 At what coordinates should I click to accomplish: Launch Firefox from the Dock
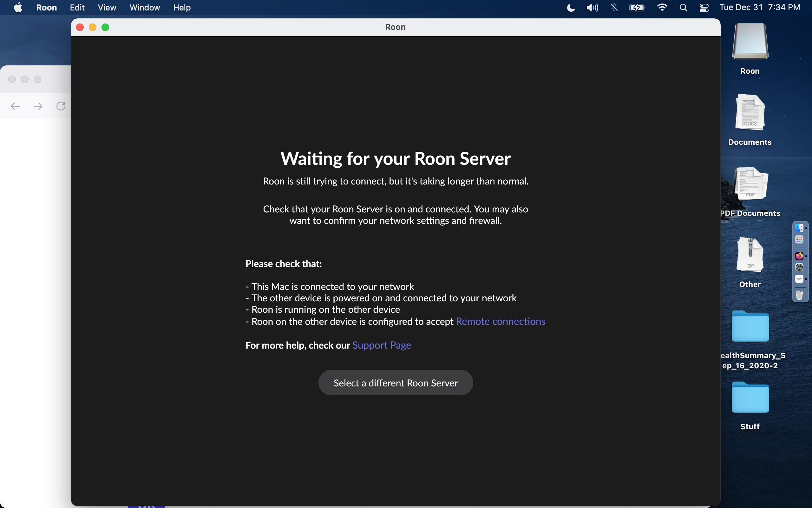799,256
